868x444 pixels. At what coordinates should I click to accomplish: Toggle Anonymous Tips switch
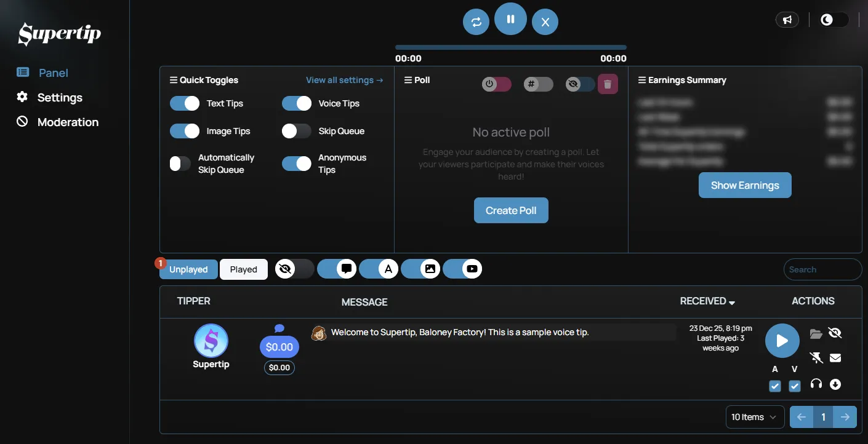click(x=297, y=164)
